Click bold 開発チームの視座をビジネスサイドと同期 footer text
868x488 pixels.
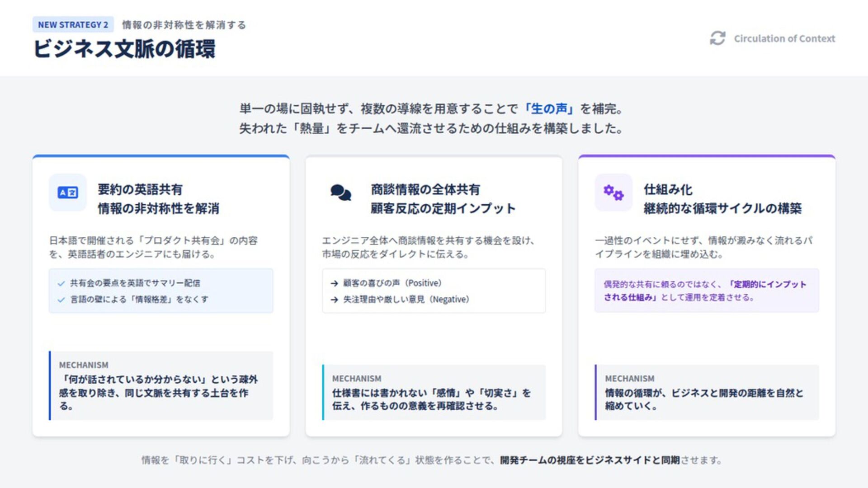pos(590,460)
